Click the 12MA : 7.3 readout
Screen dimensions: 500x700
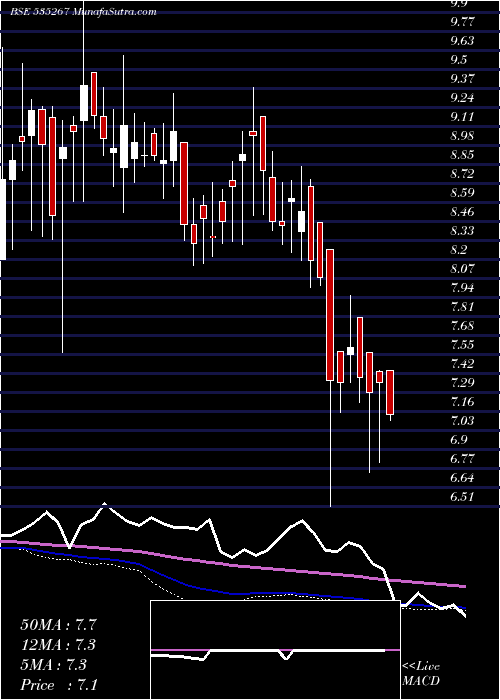click(58, 645)
